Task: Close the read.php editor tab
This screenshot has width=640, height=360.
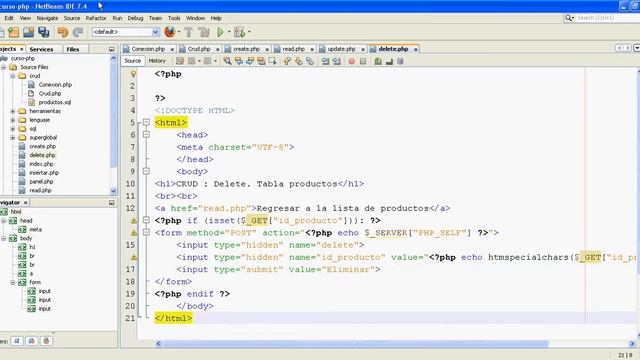Action: tap(312, 49)
